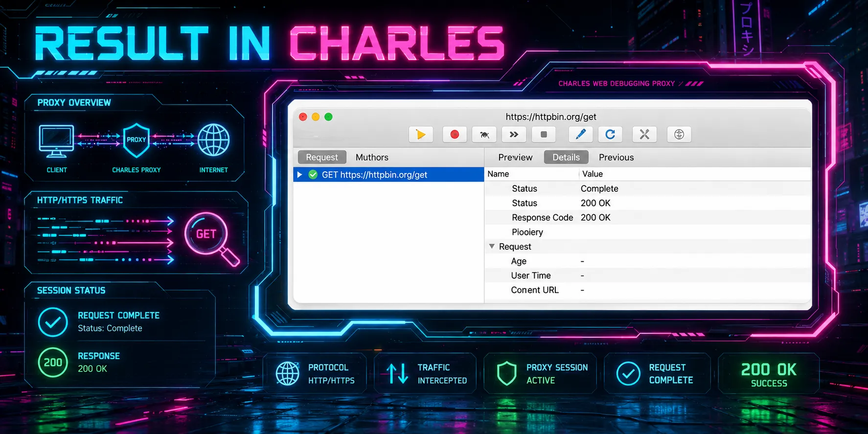
Task: Click the Name column header
Action: [498, 174]
